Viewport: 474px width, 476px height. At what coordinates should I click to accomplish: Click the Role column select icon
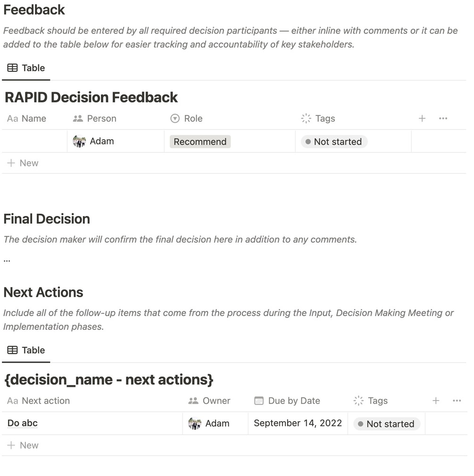(x=175, y=118)
